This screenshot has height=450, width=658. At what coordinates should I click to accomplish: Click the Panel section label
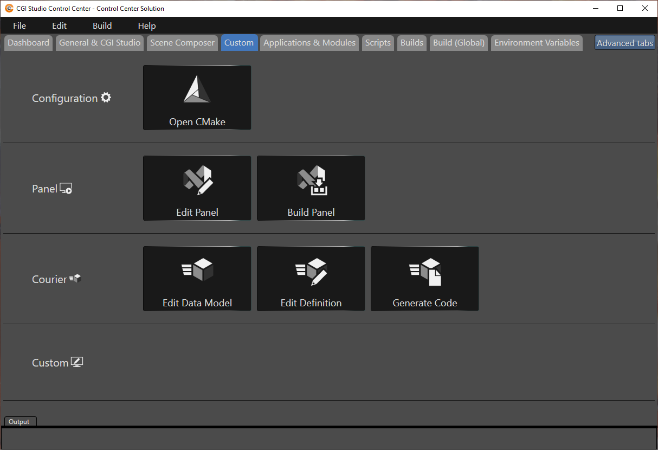coord(44,189)
